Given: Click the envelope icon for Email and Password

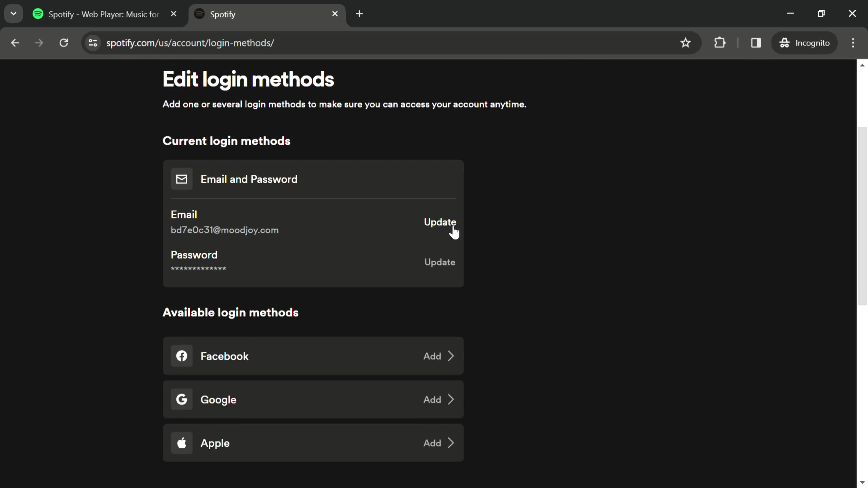Looking at the screenshot, I should point(182,179).
